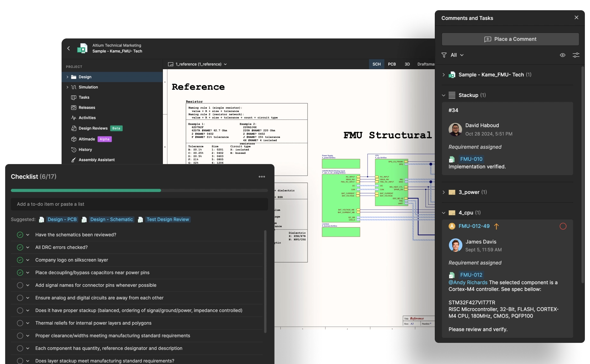
Task: Click the Place a Comment button
Action: [x=510, y=39]
